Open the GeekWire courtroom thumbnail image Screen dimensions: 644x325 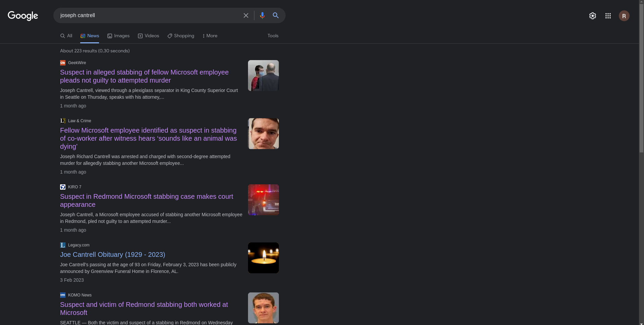[x=263, y=76]
